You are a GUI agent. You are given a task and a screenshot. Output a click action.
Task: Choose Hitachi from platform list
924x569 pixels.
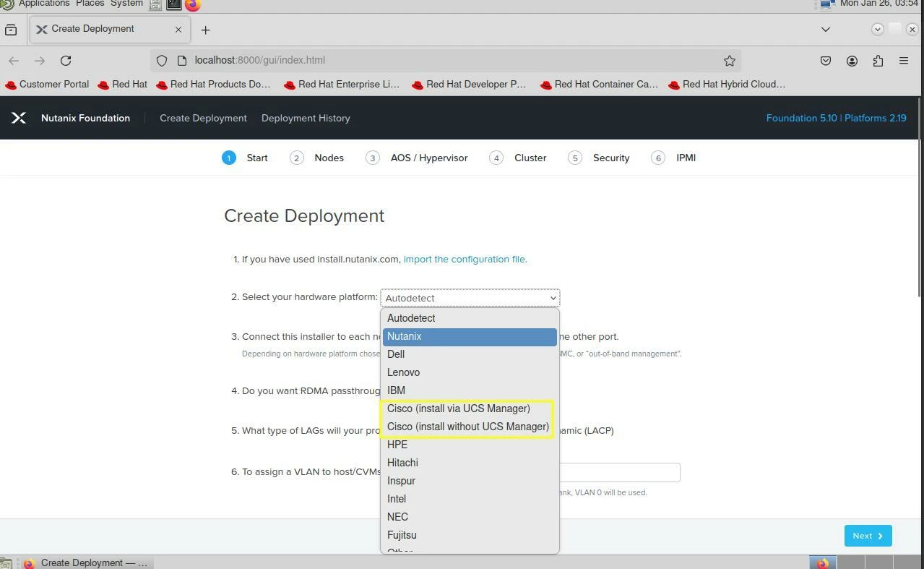(x=470, y=463)
